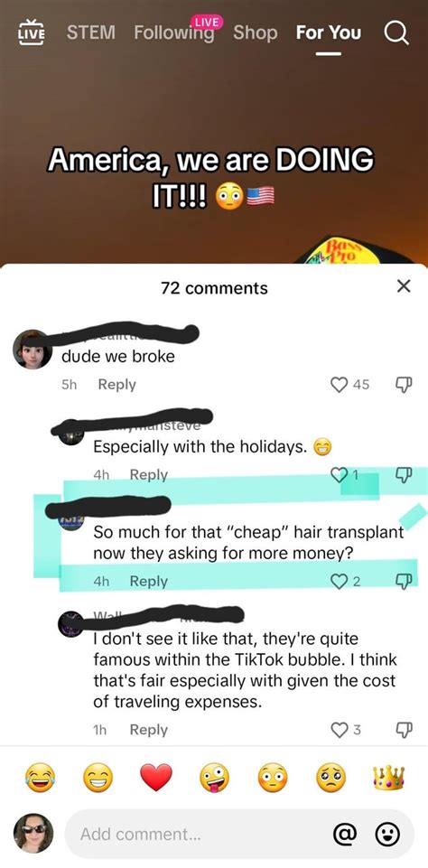The width and height of the screenshot is (428, 868).
Task: Heart the TikTok bubble comment
Action: [339, 730]
